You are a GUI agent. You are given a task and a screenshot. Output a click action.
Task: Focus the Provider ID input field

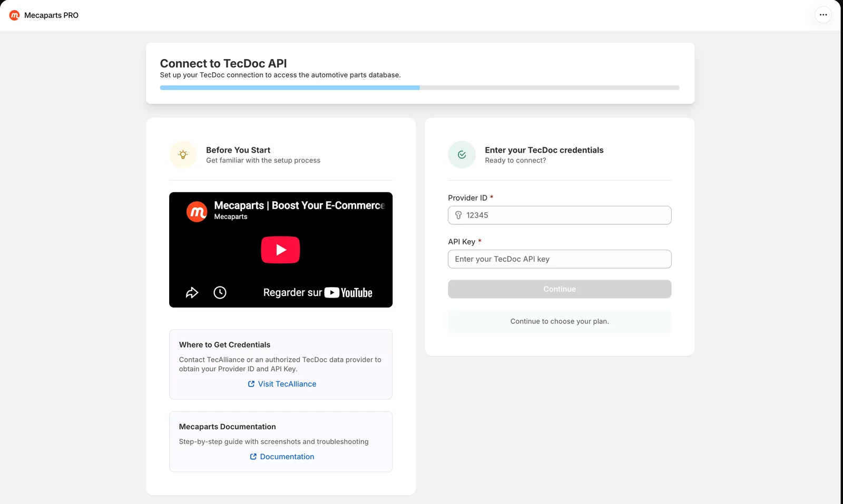(560, 215)
